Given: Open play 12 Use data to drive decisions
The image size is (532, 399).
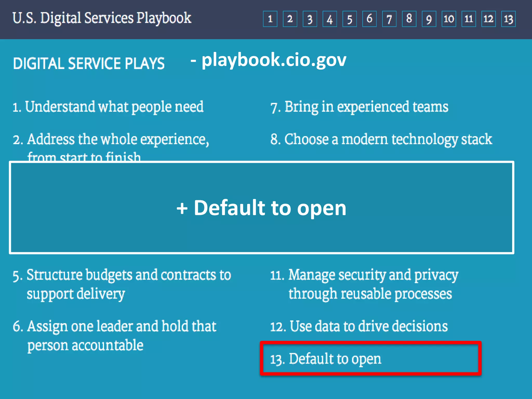Looking at the screenshot, I should [x=359, y=326].
